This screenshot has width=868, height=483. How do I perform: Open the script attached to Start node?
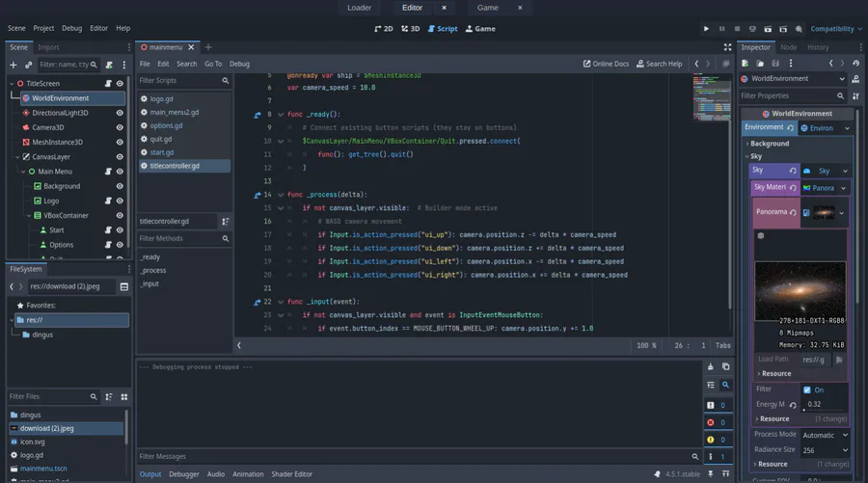pos(108,230)
